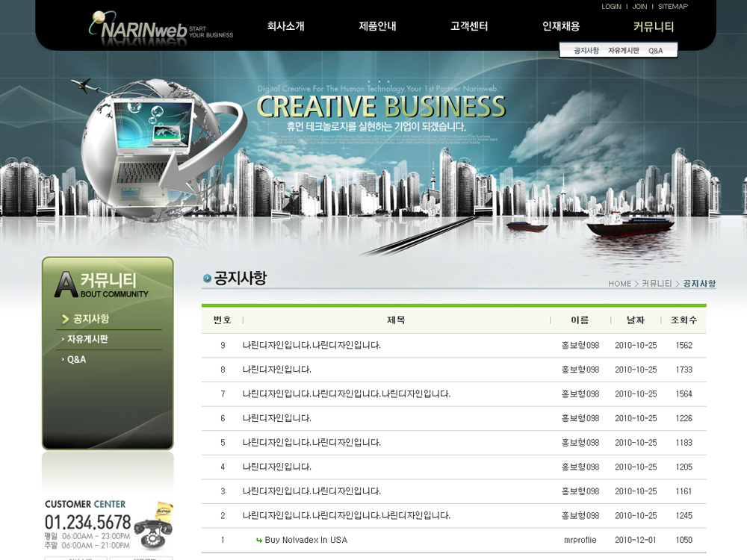Click the arrow marker beside sidebar 공지사항

[x=66, y=319]
